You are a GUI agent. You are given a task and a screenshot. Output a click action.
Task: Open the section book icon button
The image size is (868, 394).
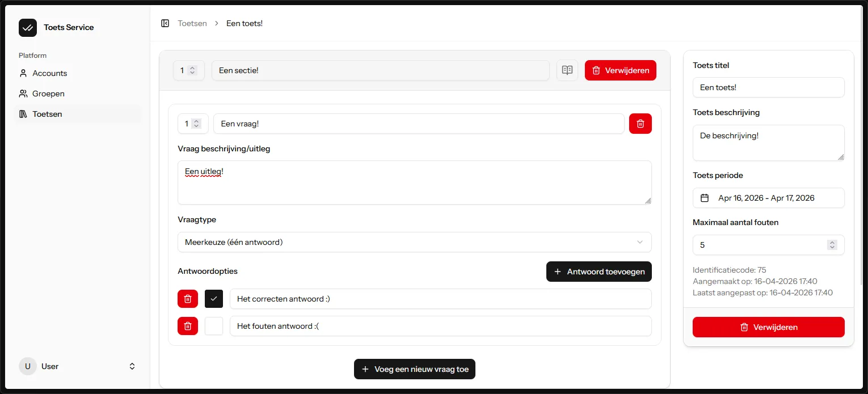coord(567,70)
